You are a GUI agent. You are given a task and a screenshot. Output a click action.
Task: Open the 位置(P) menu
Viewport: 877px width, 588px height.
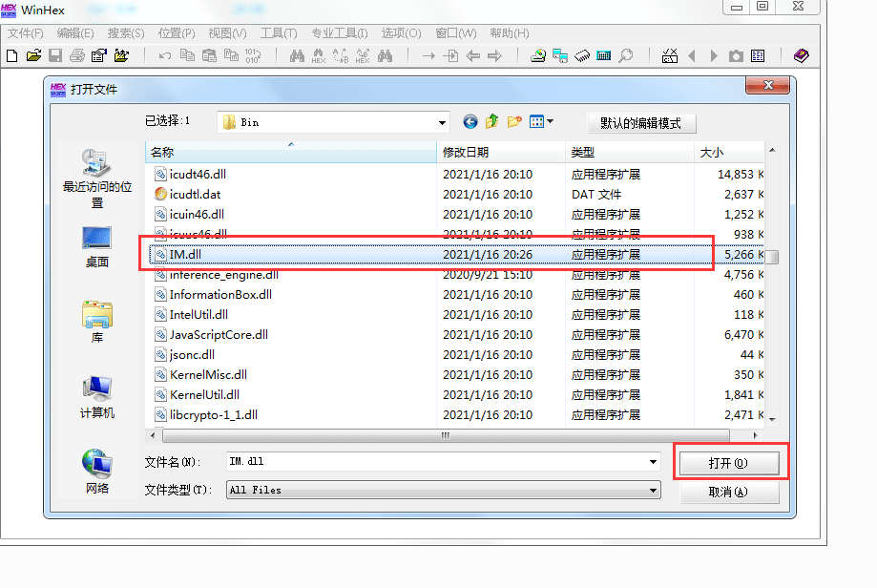click(x=177, y=33)
